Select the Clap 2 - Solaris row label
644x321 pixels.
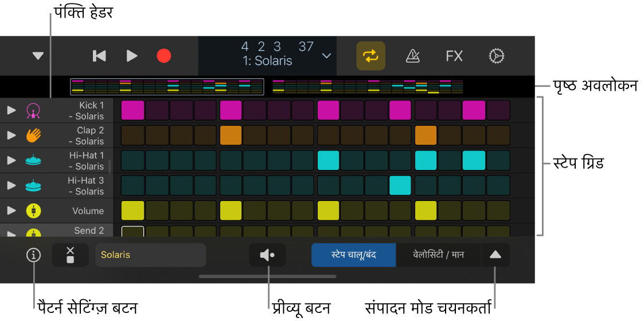(86, 136)
